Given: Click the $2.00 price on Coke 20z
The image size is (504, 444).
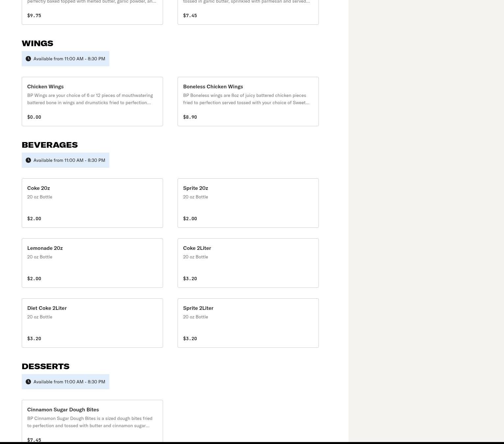Looking at the screenshot, I should point(34,219).
